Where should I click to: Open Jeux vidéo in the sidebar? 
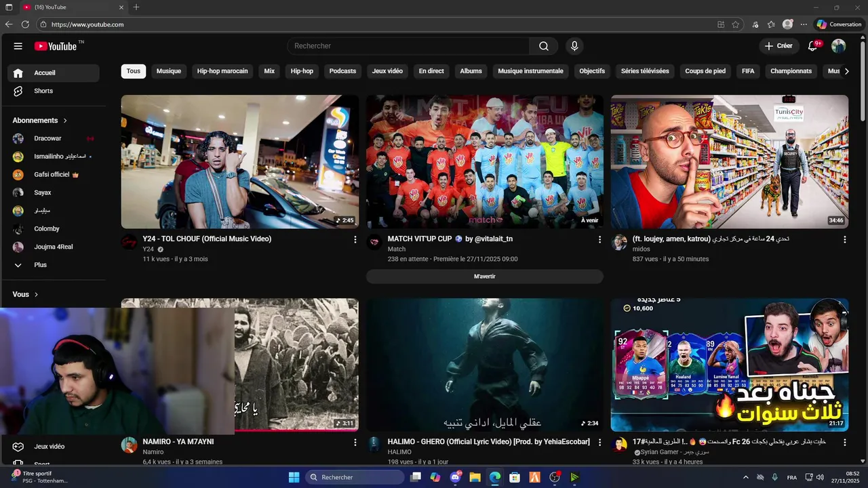54,447
